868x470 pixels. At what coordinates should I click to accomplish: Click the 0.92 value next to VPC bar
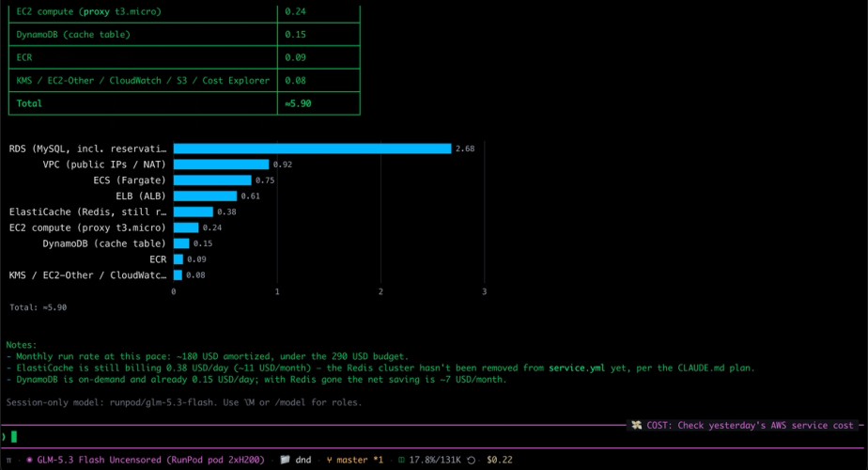point(283,164)
